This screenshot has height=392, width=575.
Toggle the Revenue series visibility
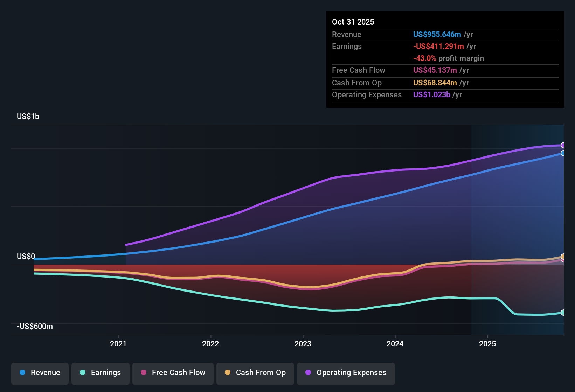(40, 373)
